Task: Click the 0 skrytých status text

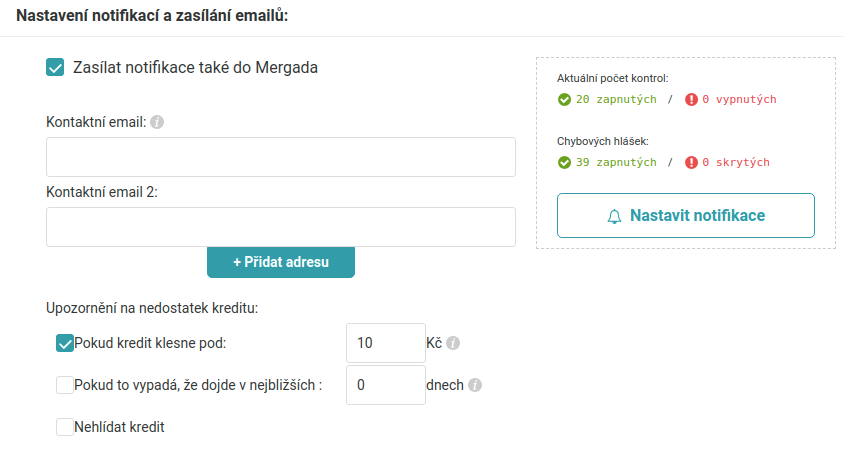Action: (736, 162)
